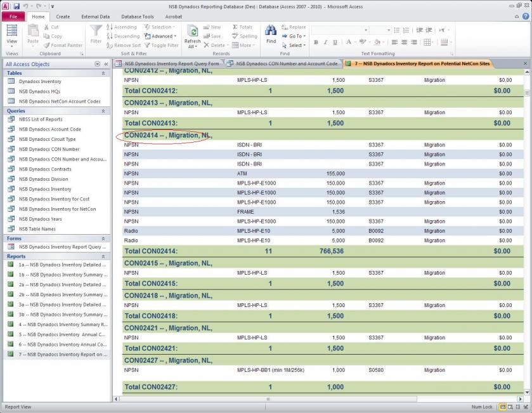
Task: Click the text highlight color button
Action: (x=362, y=42)
